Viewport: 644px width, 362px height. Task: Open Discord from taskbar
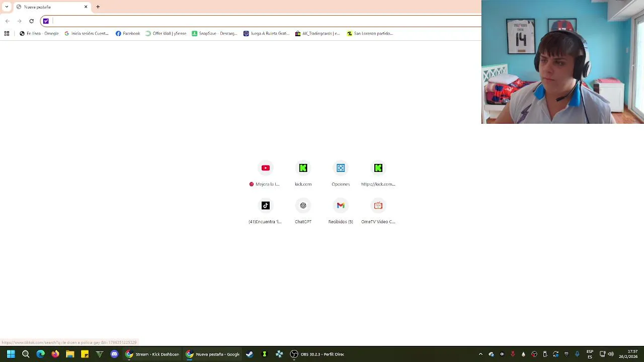click(114, 354)
